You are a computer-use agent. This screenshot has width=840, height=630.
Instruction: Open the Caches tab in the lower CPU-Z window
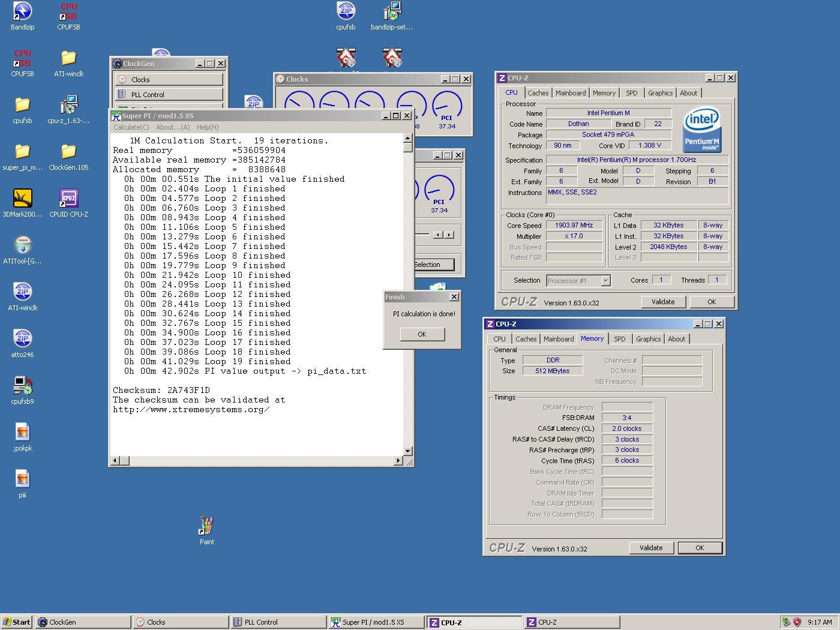pyautogui.click(x=526, y=339)
